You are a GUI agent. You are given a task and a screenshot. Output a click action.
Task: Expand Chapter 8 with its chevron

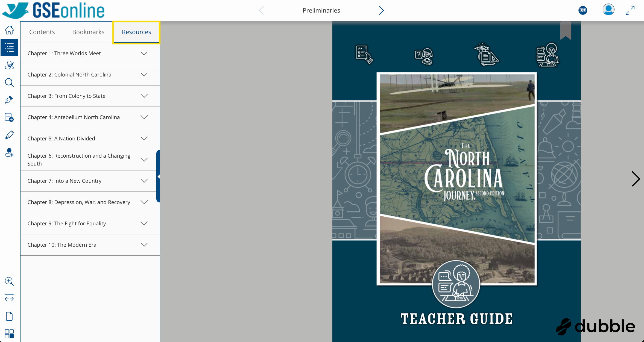pyautogui.click(x=144, y=202)
